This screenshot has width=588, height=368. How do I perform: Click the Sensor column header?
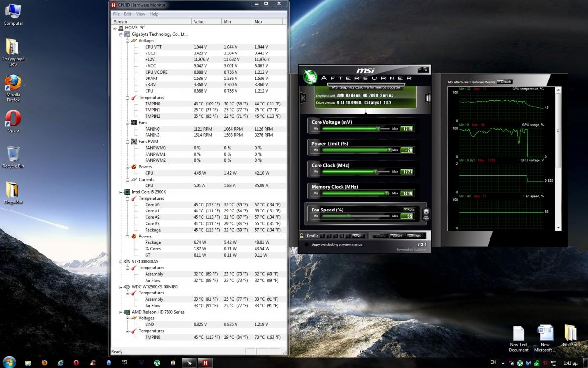point(151,22)
